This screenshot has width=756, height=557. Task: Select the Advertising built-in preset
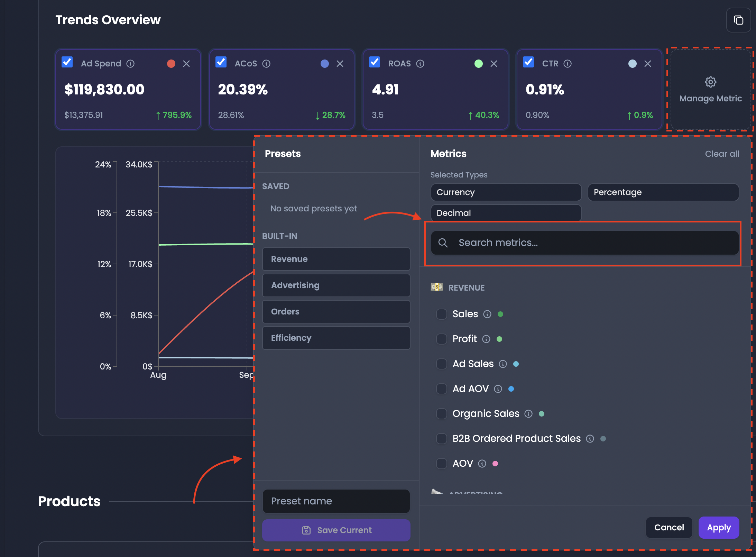tap(336, 285)
